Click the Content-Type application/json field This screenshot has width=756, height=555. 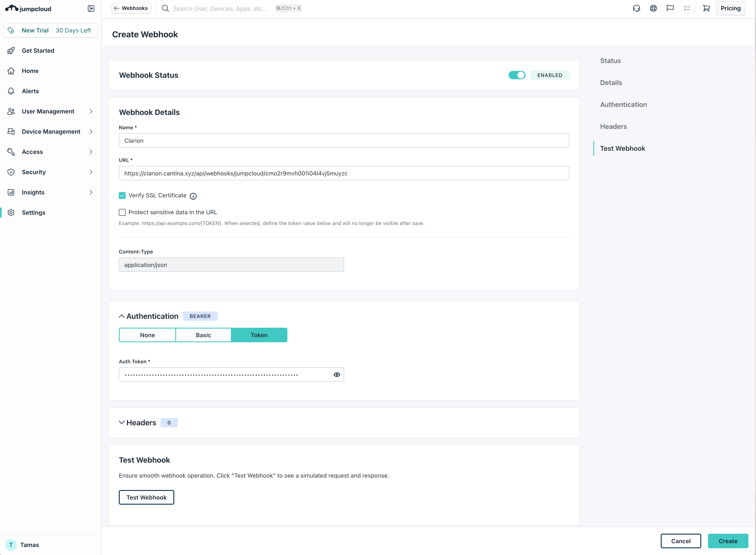point(231,265)
